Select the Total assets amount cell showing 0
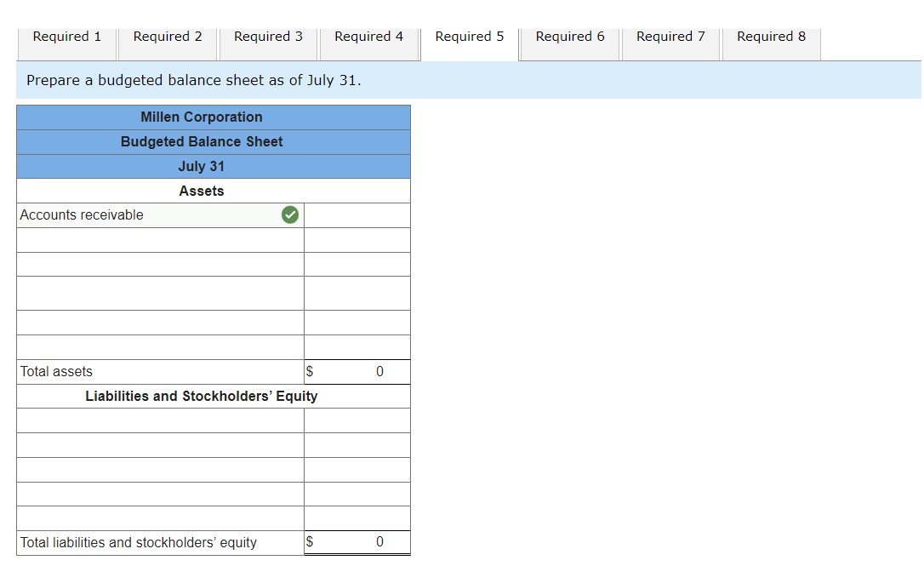The height and width of the screenshot is (566, 924). coord(356,371)
